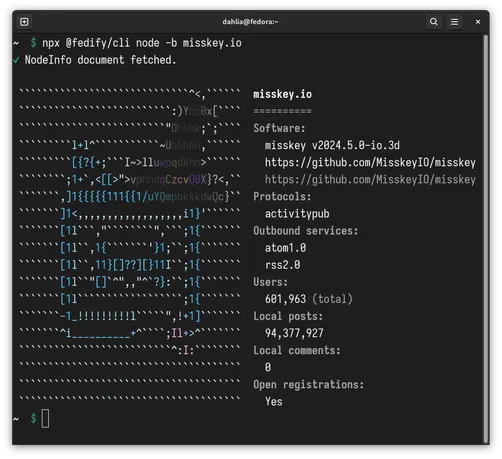Click the vertical scrollbar of the terminal

point(486,238)
